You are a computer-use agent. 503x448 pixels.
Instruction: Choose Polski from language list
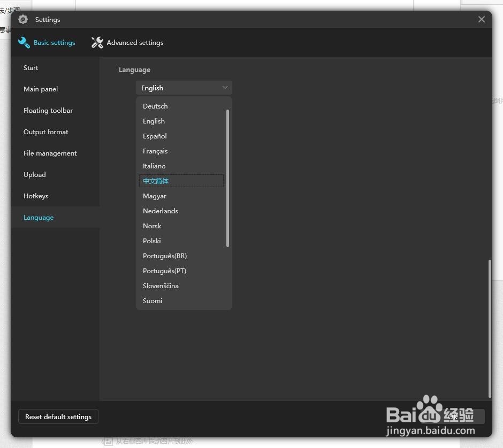(181, 241)
